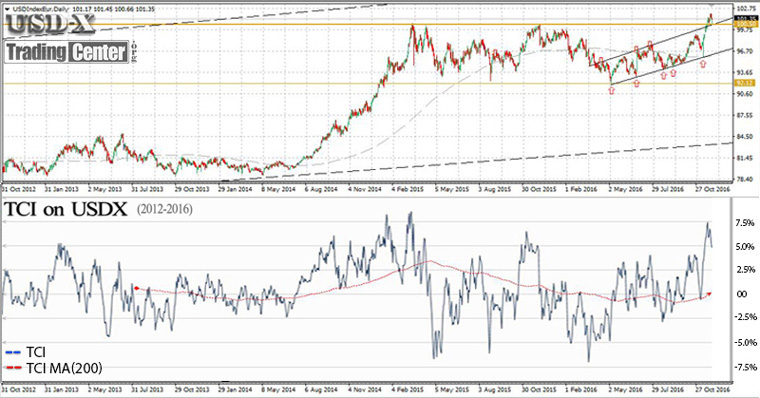
Task: Click 5 May 2015 on TCI chart date axis
Action: [451, 389]
